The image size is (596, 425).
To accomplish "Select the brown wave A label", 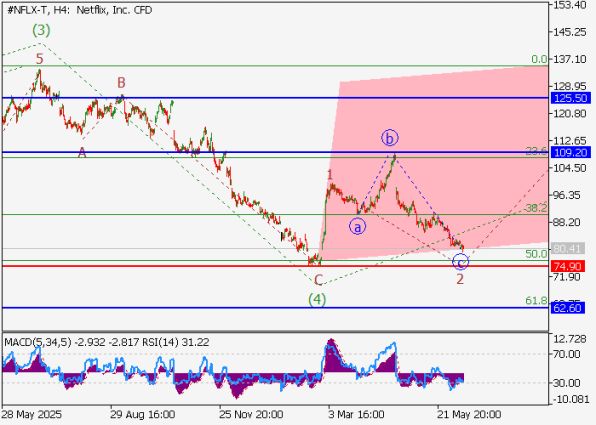I will 82,153.
